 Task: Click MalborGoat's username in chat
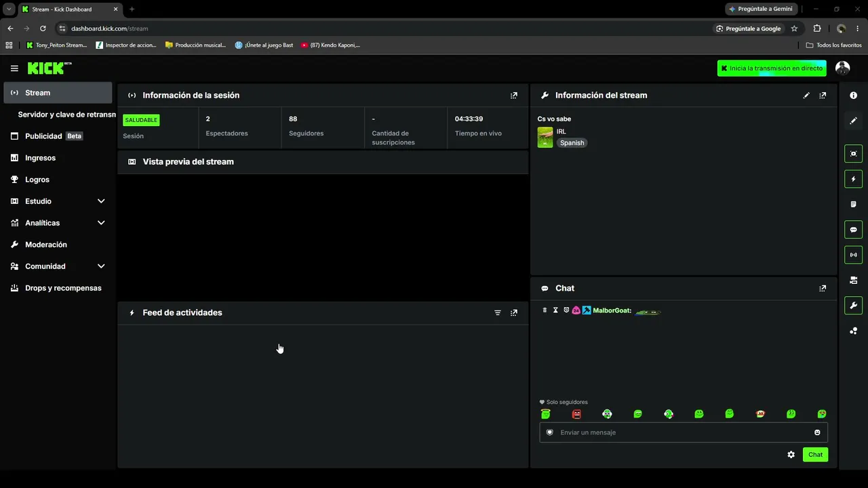(x=612, y=310)
